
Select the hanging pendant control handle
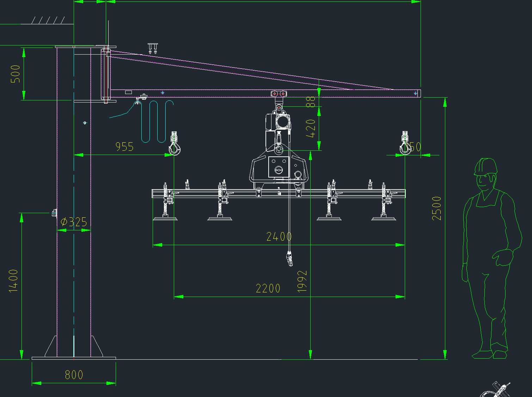290,258
